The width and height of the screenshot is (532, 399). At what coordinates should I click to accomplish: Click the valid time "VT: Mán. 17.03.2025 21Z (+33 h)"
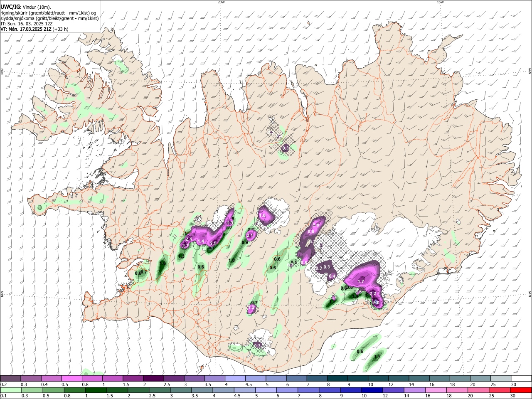coord(34,29)
